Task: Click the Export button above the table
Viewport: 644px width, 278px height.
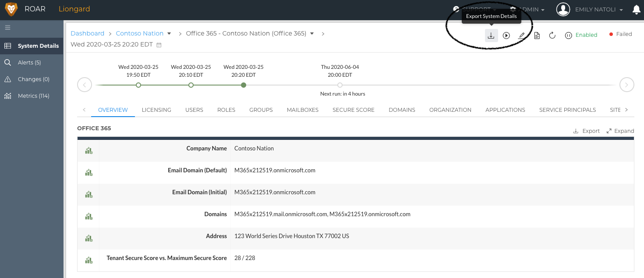Action: point(586,131)
